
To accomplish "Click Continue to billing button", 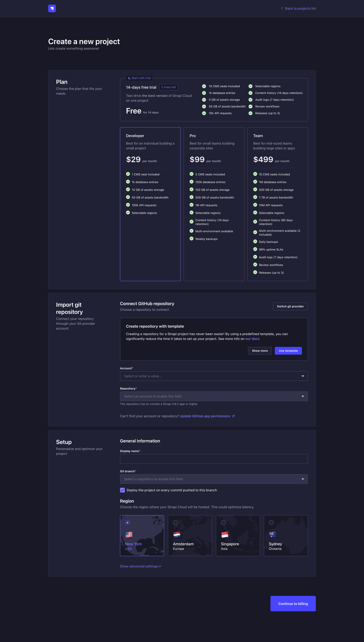I will (293, 604).
